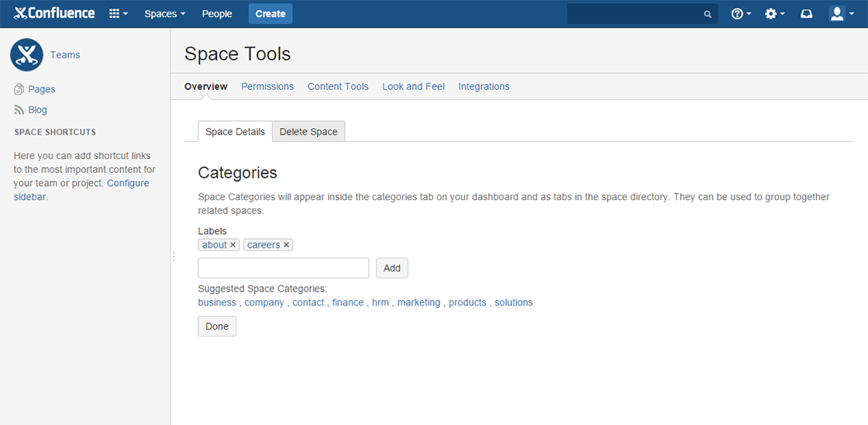Click the Done button
The width and height of the screenshot is (868, 425).
[217, 327]
